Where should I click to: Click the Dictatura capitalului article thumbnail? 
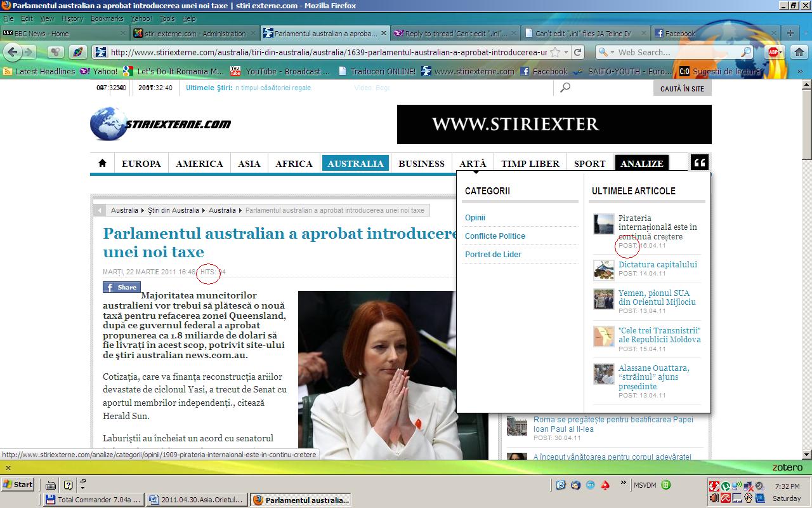coord(604,270)
